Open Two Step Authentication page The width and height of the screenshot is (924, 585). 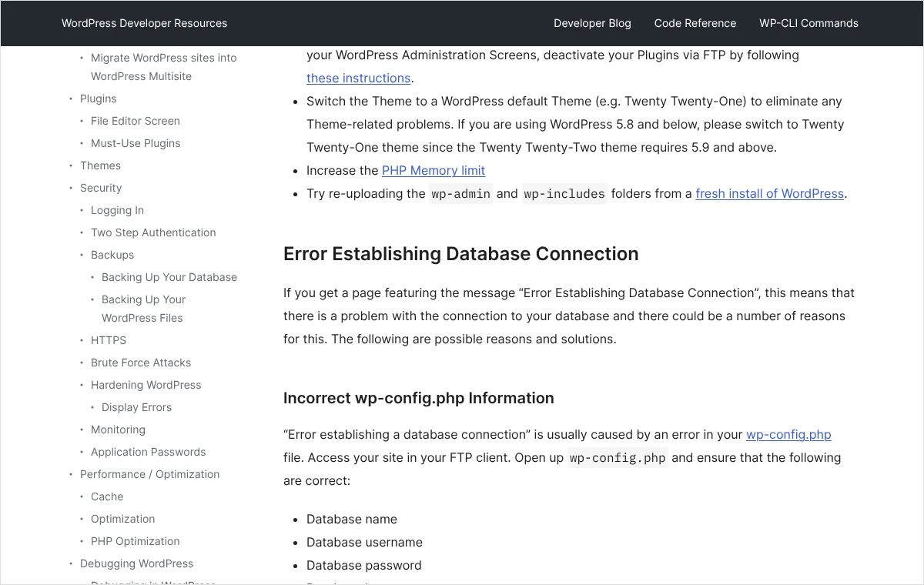pyautogui.click(x=153, y=232)
